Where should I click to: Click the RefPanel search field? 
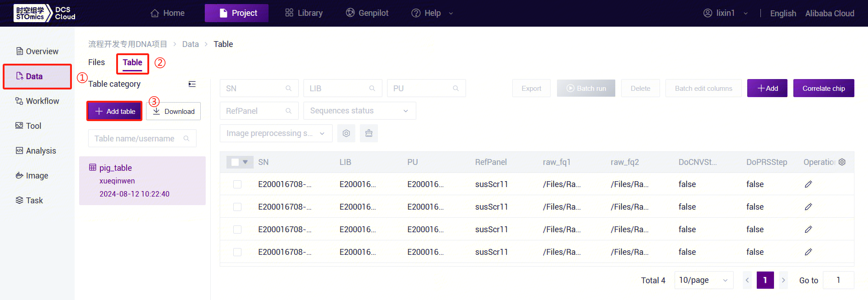[x=259, y=111]
